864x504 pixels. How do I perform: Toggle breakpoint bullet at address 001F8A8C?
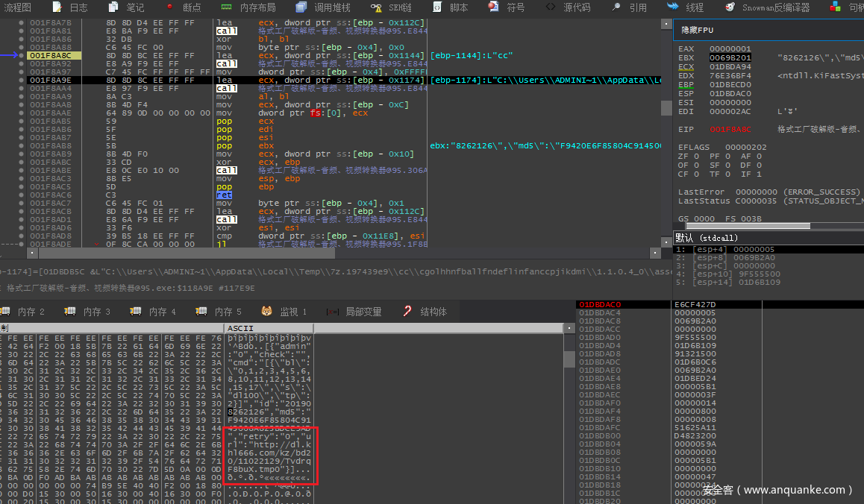[22, 55]
